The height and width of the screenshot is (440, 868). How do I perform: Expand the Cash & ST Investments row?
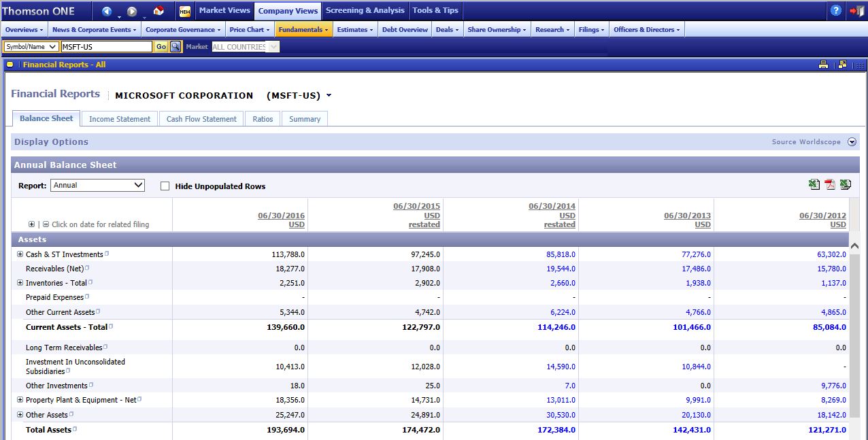point(20,254)
